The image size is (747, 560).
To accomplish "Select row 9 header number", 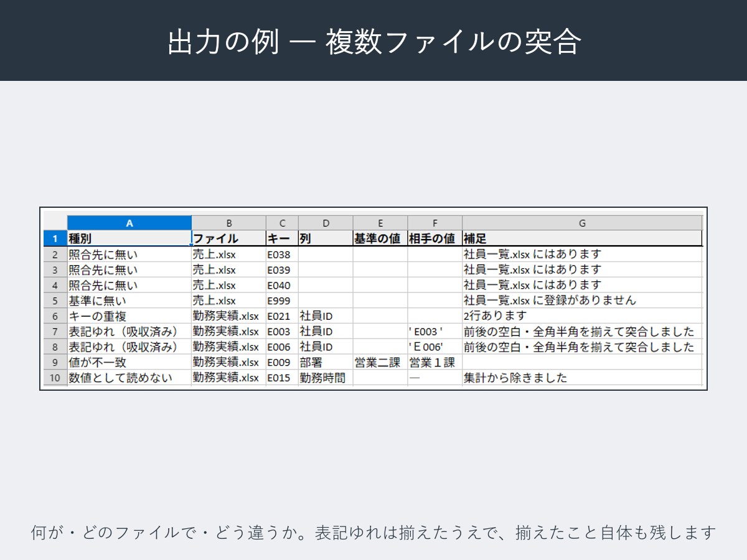I will (x=55, y=362).
